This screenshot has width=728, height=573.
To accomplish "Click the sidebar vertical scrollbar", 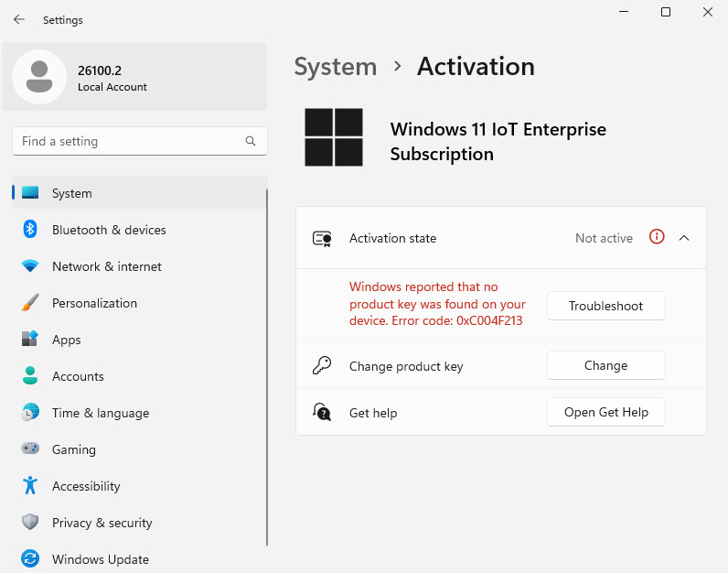I will coord(267,367).
